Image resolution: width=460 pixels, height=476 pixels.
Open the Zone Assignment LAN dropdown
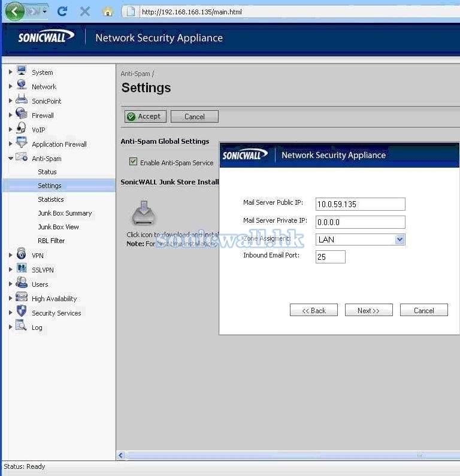(x=400, y=239)
